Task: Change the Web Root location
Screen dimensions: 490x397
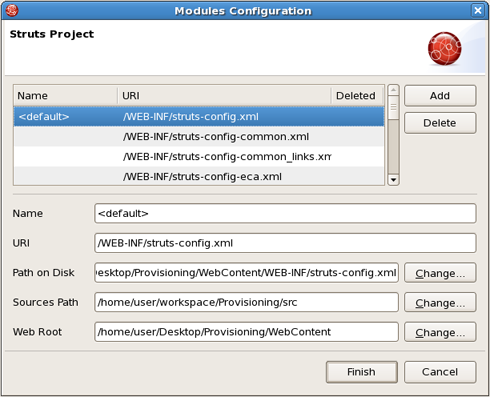Action: pyautogui.click(x=440, y=332)
